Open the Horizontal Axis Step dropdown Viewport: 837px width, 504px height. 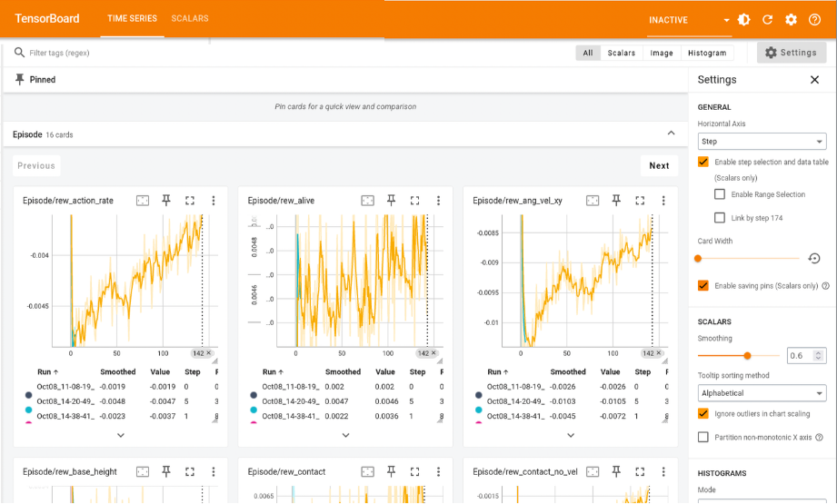762,142
